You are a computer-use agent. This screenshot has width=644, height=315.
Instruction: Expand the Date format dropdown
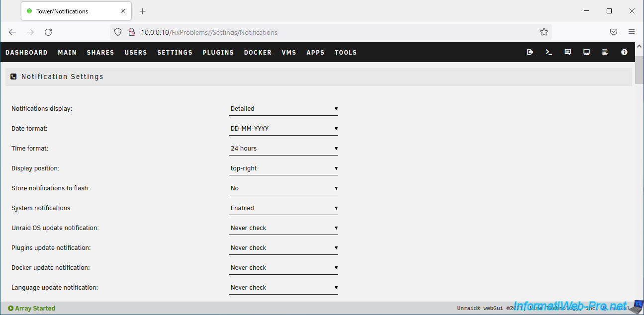(x=283, y=129)
